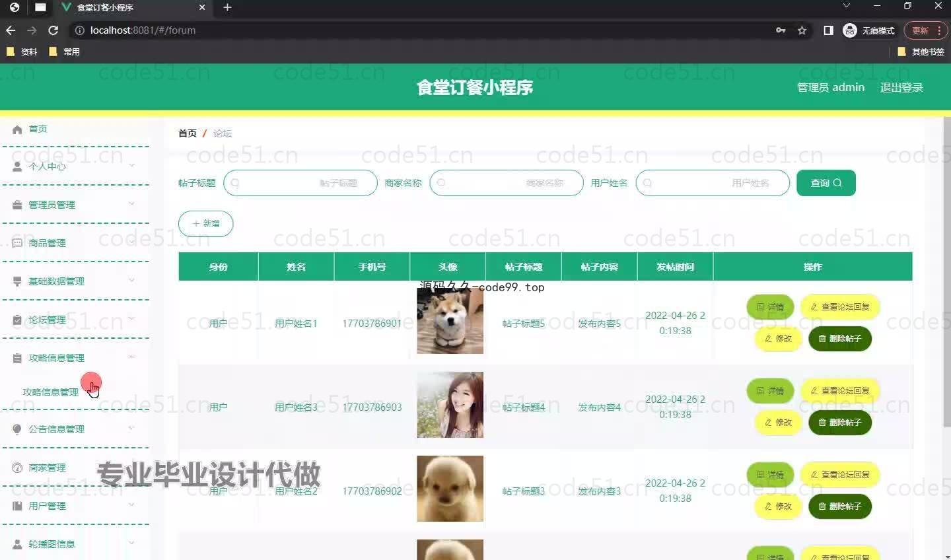Open the 资料 bookmarks folder
This screenshot has height=560, width=951.
[22, 52]
